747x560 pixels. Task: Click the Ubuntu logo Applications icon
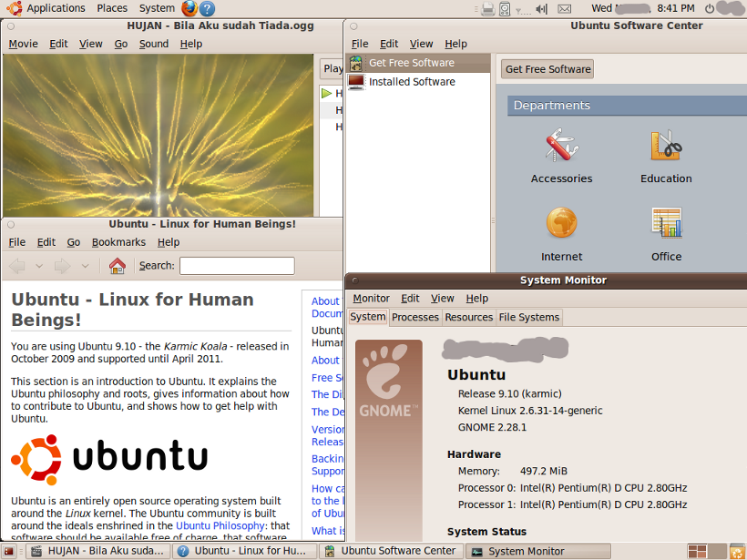[x=14, y=8]
